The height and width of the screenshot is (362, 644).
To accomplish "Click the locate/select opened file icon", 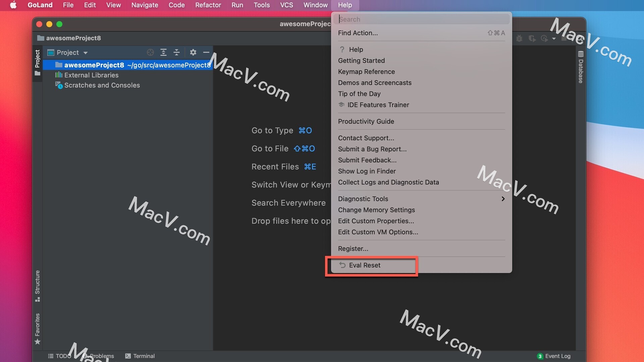I will point(150,52).
